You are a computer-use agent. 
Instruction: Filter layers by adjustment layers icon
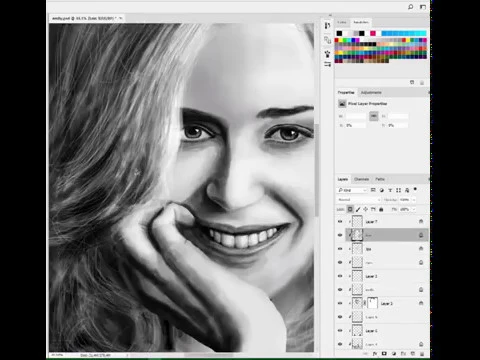(x=382, y=190)
